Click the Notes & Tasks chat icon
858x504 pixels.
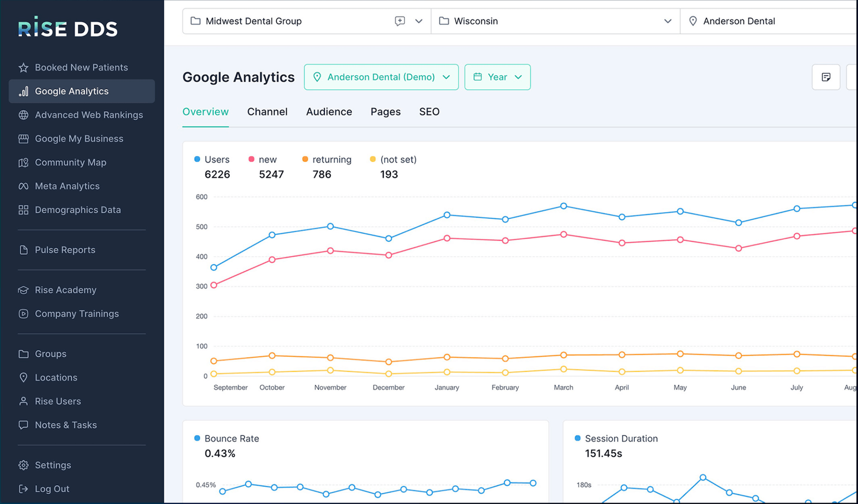click(23, 425)
